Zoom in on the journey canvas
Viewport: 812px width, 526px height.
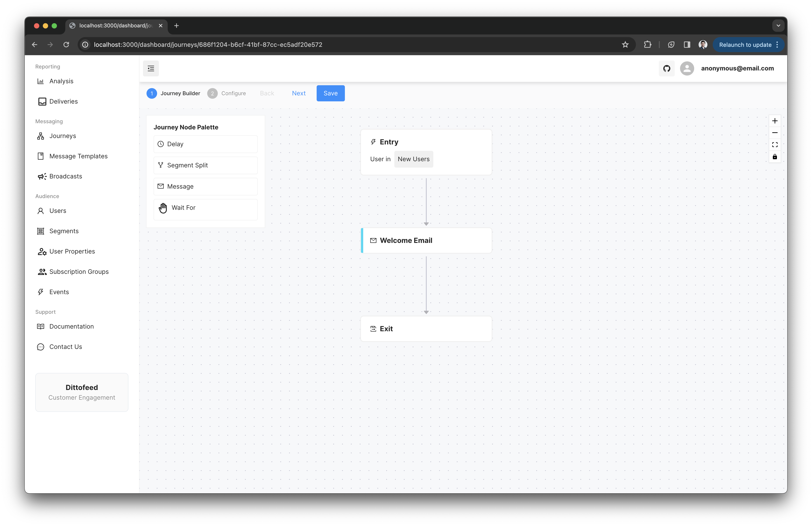click(774, 121)
